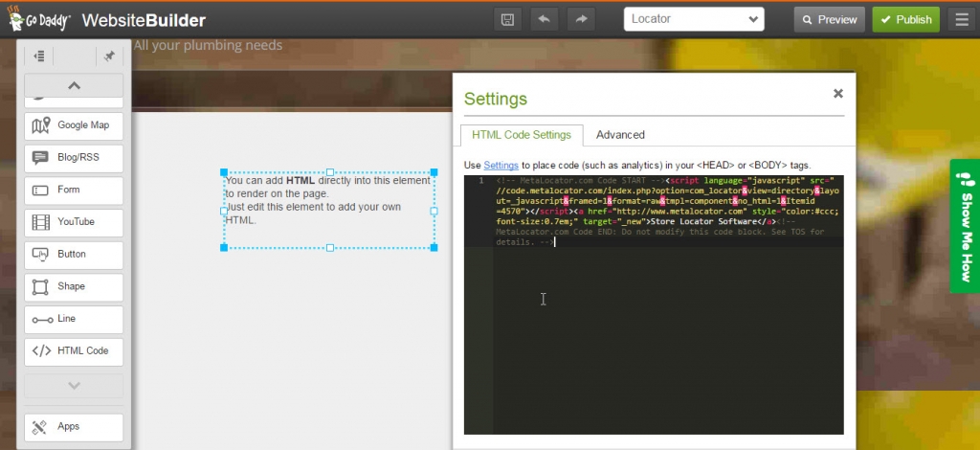Open the hamburger menu
The height and width of the screenshot is (450, 980).
point(962,19)
